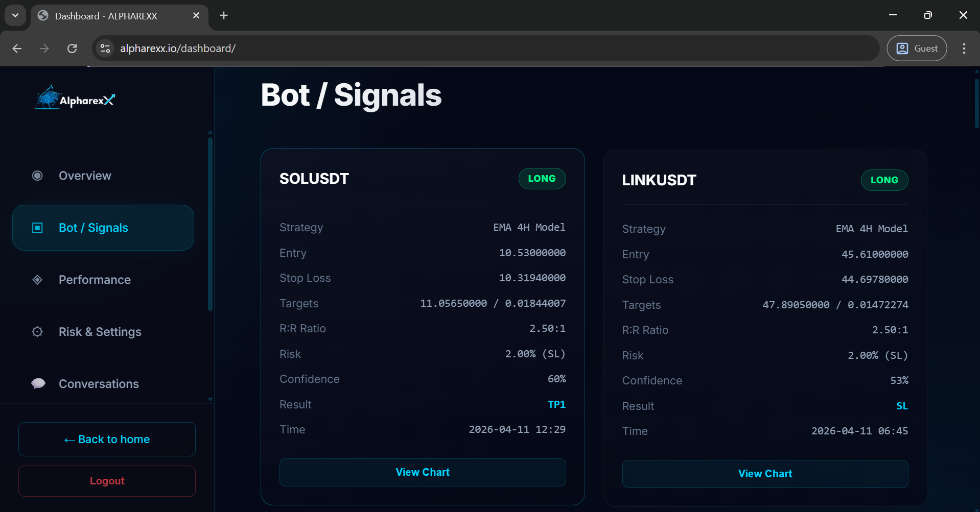
Task: Click the AlpharexX bull logo
Action: pos(75,97)
